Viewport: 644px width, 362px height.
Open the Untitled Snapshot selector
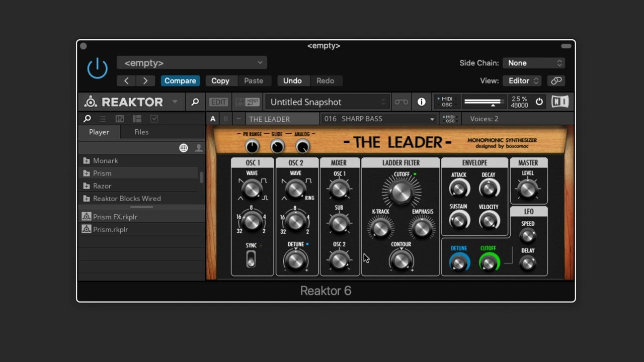pyautogui.click(x=327, y=102)
